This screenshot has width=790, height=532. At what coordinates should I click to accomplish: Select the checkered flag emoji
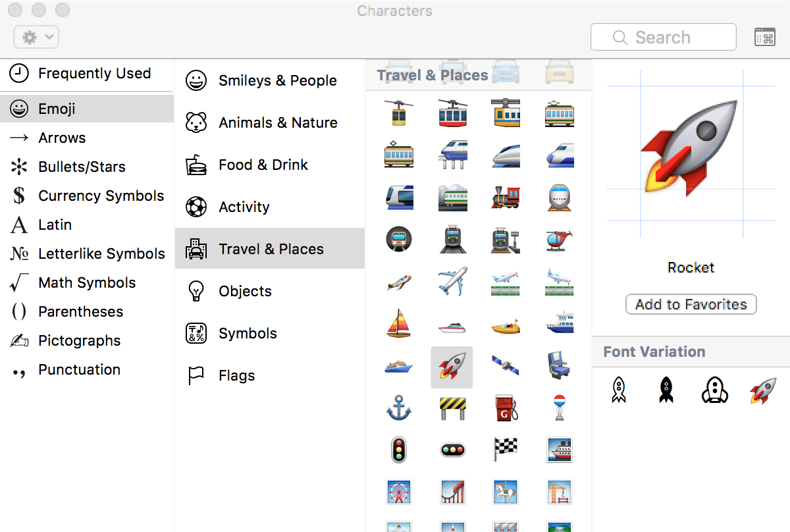point(505,449)
